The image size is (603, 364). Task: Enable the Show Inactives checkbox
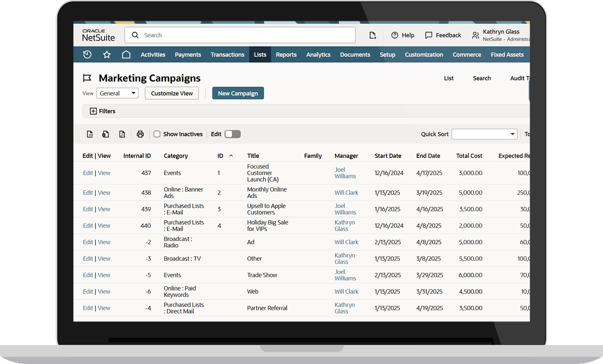[x=157, y=134]
